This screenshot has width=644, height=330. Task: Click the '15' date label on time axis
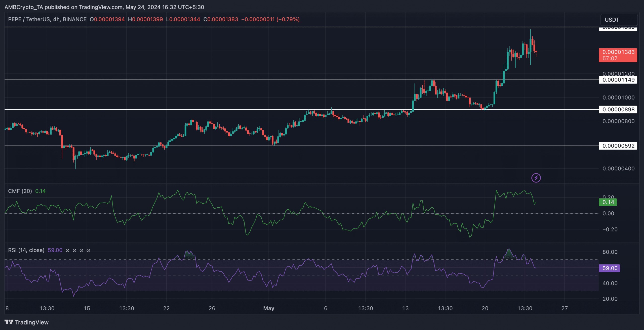[87, 308]
